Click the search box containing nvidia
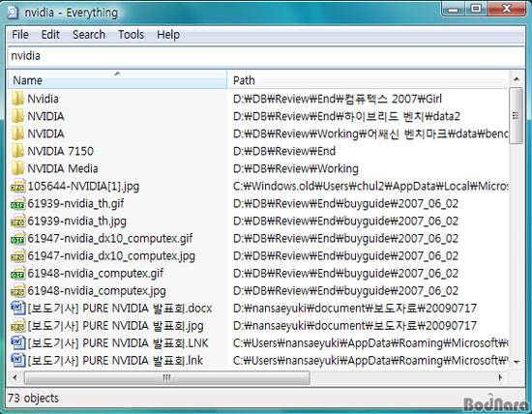The image size is (532, 414). coord(266,56)
